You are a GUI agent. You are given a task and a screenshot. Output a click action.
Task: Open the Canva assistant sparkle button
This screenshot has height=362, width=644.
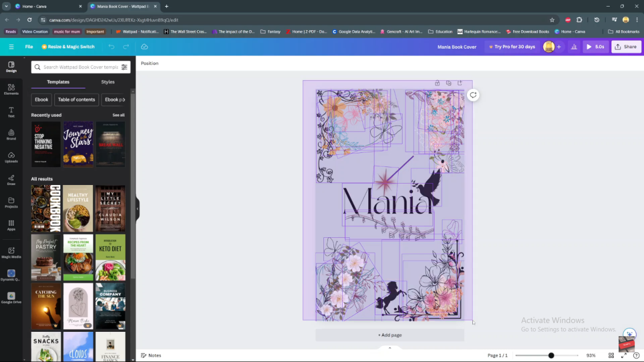pyautogui.click(x=629, y=334)
